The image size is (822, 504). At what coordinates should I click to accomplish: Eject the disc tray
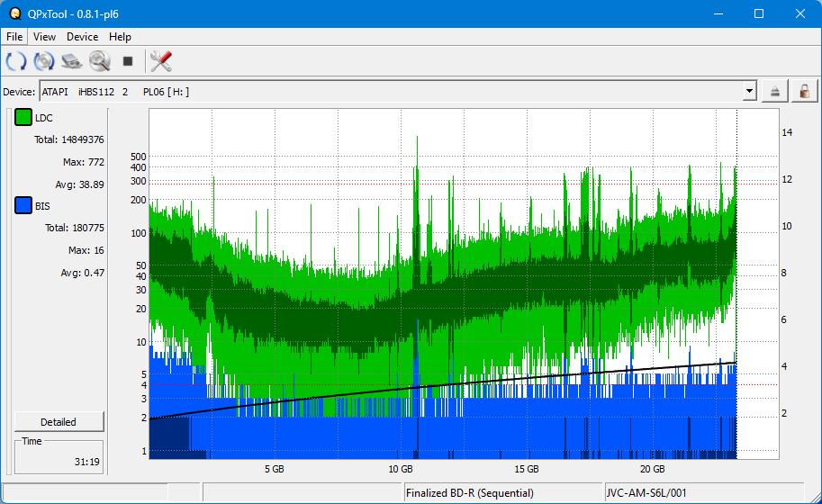pyautogui.click(x=775, y=91)
